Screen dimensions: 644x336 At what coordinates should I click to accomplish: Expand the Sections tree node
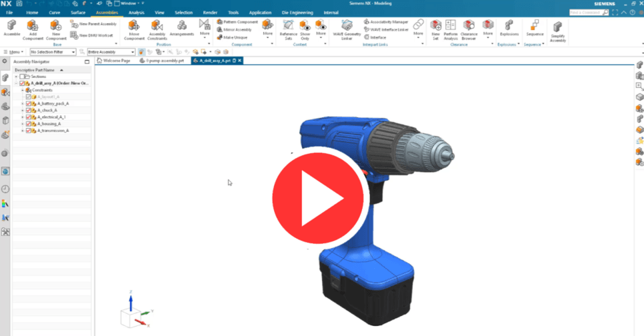(16, 76)
